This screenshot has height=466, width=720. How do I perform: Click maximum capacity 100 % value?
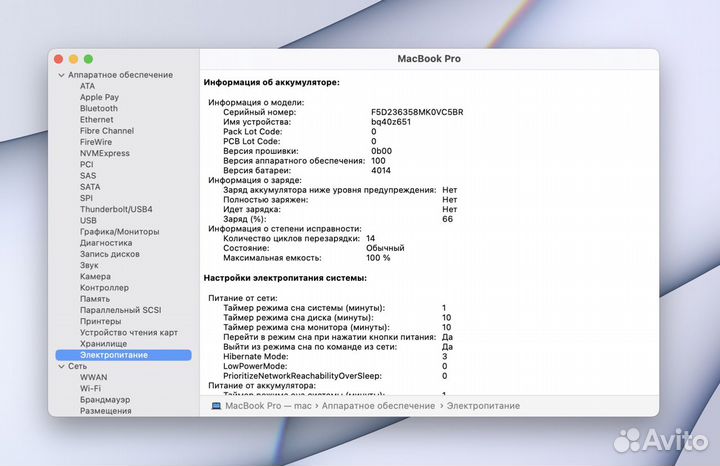[378, 258]
